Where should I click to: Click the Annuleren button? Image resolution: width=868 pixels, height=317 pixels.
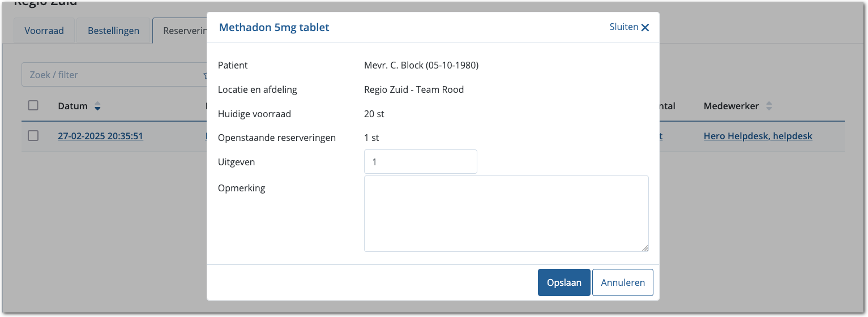coord(622,282)
